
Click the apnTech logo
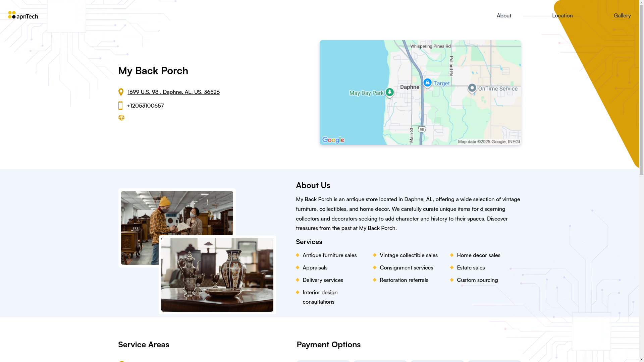(x=23, y=15)
